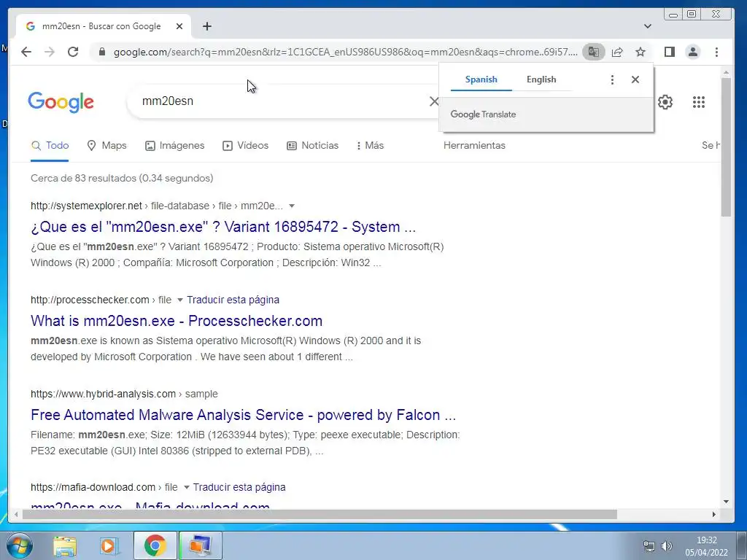747x560 pixels.
Task: Click the scroll right arrow
Action: click(713, 514)
